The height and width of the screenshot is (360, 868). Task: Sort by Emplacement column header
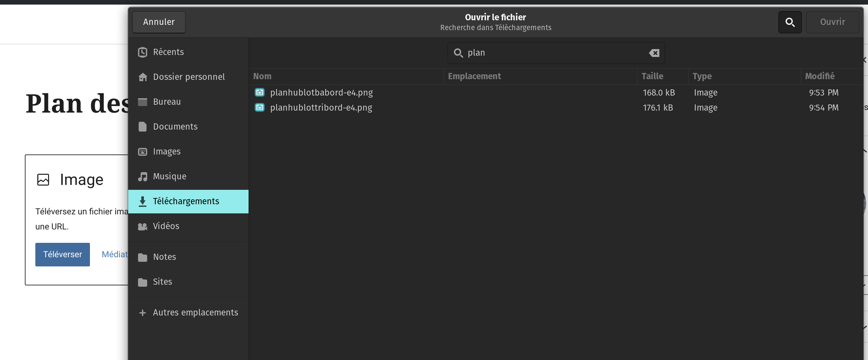(541, 77)
